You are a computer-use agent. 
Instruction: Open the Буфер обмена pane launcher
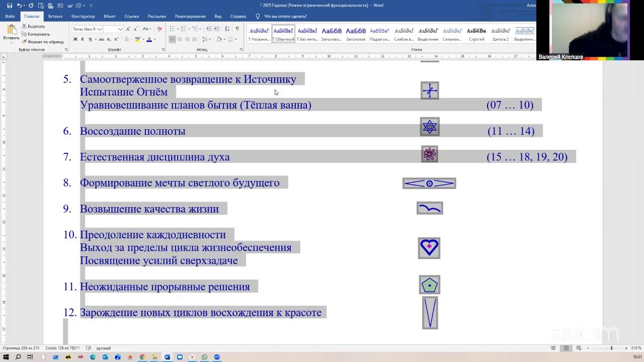click(66, 50)
